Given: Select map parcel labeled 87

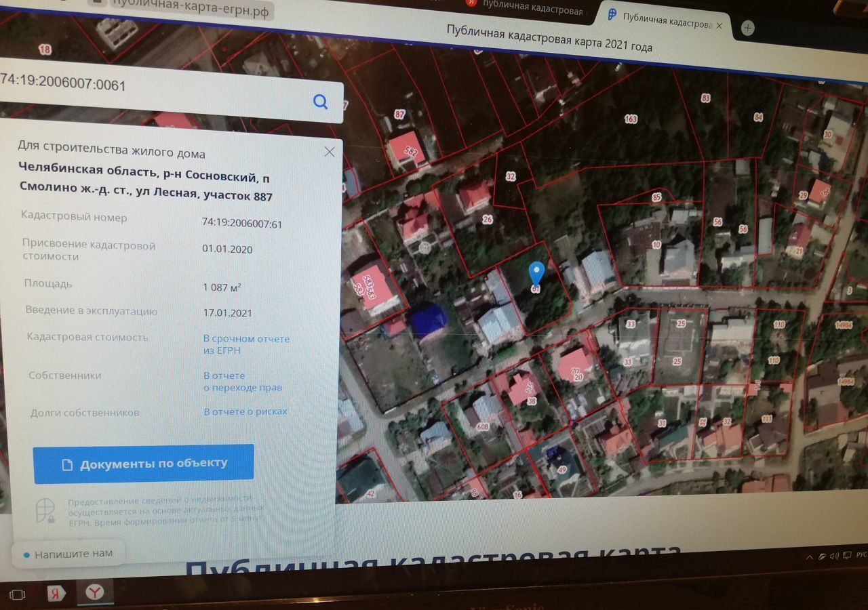Looking at the screenshot, I should click(x=399, y=114).
